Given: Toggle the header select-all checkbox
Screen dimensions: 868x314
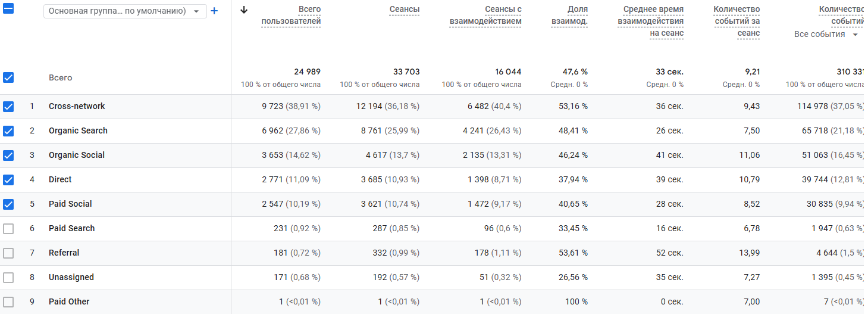Looking at the screenshot, I should 8,9.
